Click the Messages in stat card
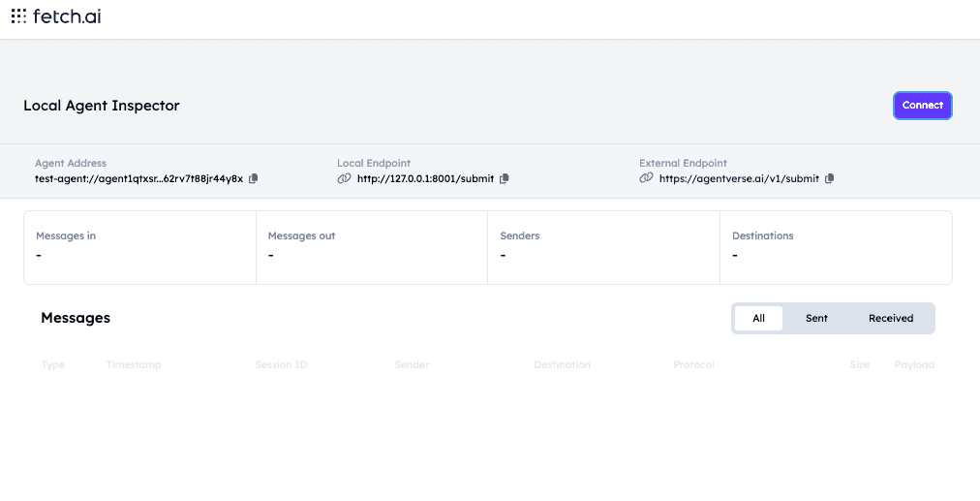Viewport: 980px width, 501px height. pos(139,247)
